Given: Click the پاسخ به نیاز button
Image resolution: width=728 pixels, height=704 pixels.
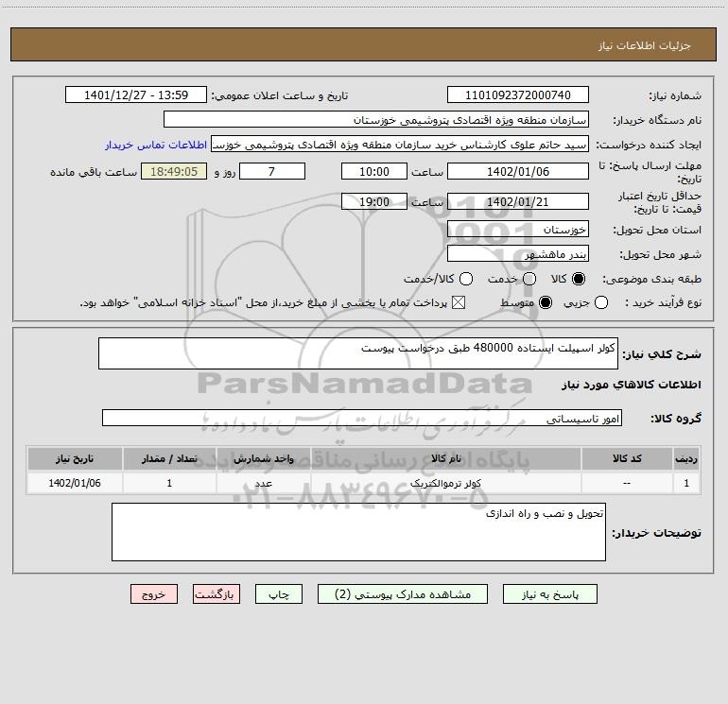Looking at the screenshot, I should pyautogui.click(x=549, y=594).
